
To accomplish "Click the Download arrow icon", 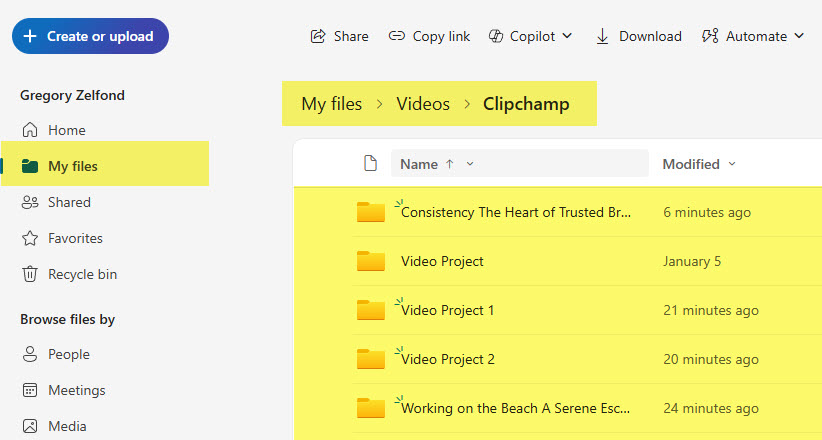I will click(x=602, y=36).
